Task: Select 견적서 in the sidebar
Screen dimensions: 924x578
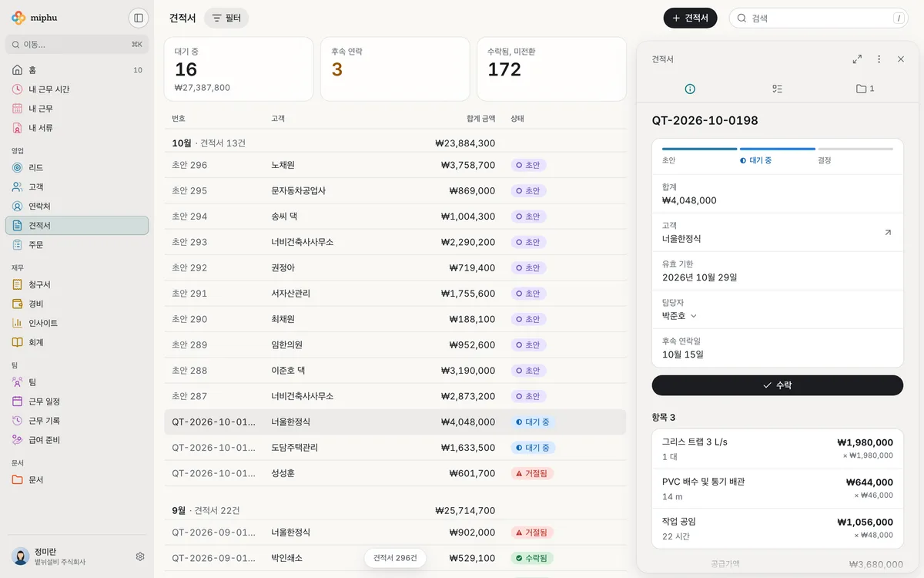Action: click(77, 225)
